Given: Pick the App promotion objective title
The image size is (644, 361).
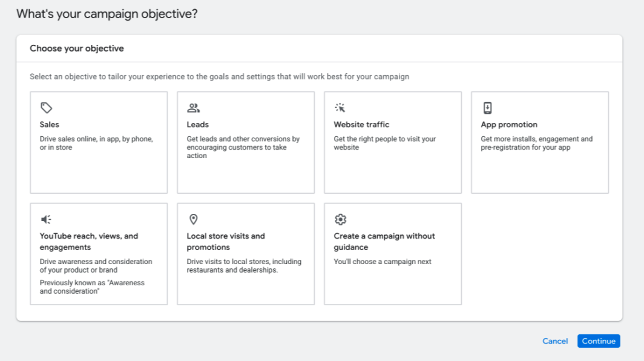Looking at the screenshot, I should point(509,125).
